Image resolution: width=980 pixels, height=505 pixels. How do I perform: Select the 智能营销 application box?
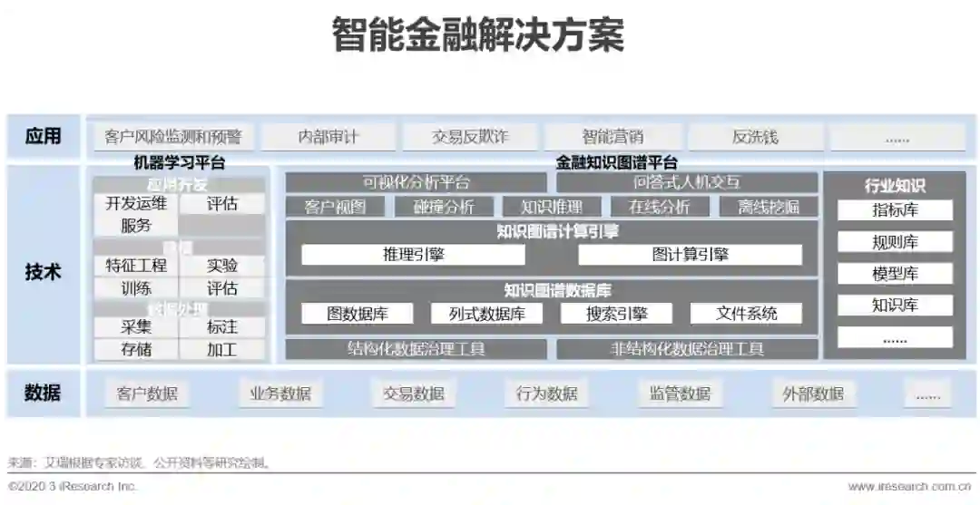[x=612, y=137]
